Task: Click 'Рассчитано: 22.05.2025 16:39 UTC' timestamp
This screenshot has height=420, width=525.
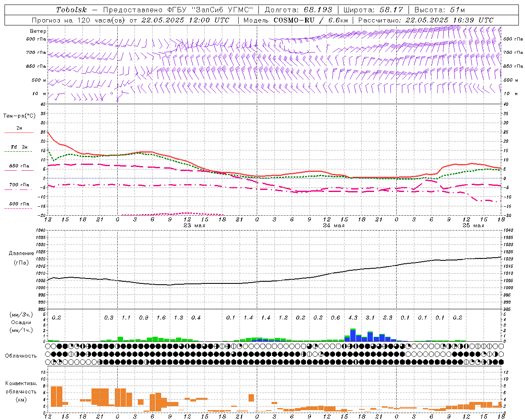Action: 426,20
